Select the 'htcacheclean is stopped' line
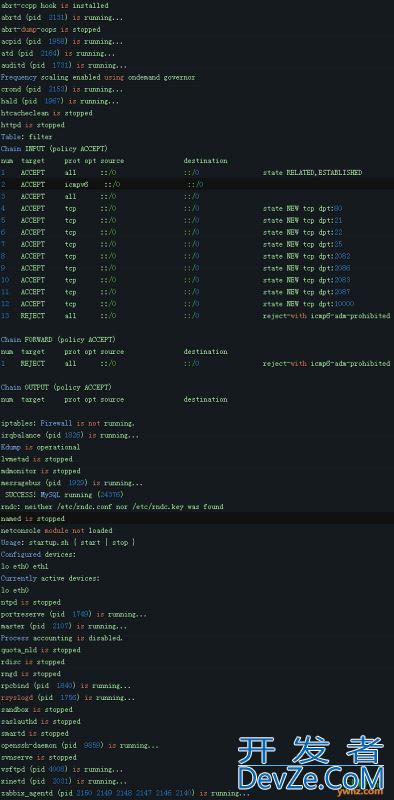394x800 pixels. pos(46,113)
